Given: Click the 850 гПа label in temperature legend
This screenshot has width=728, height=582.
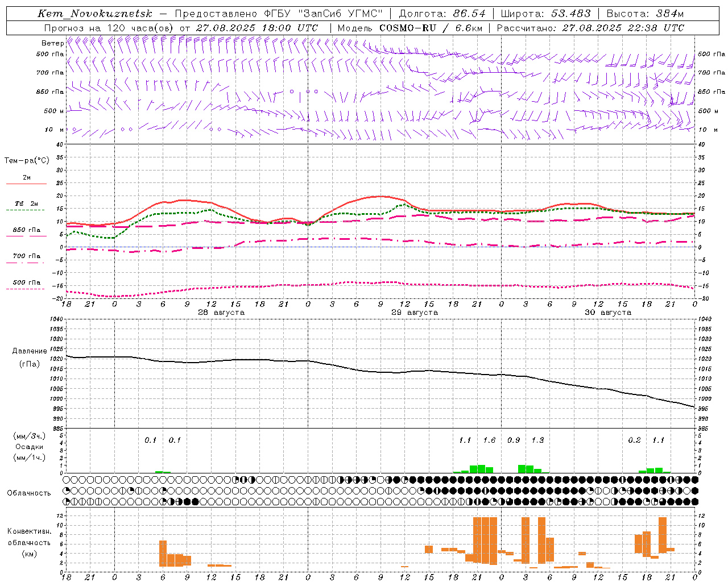Looking at the screenshot, I should click(x=27, y=230).
